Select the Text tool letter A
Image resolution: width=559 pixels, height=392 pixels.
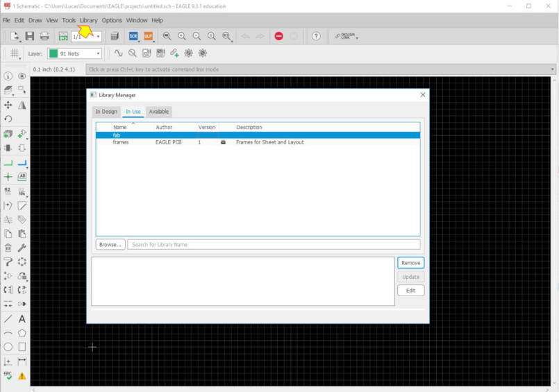22,318
